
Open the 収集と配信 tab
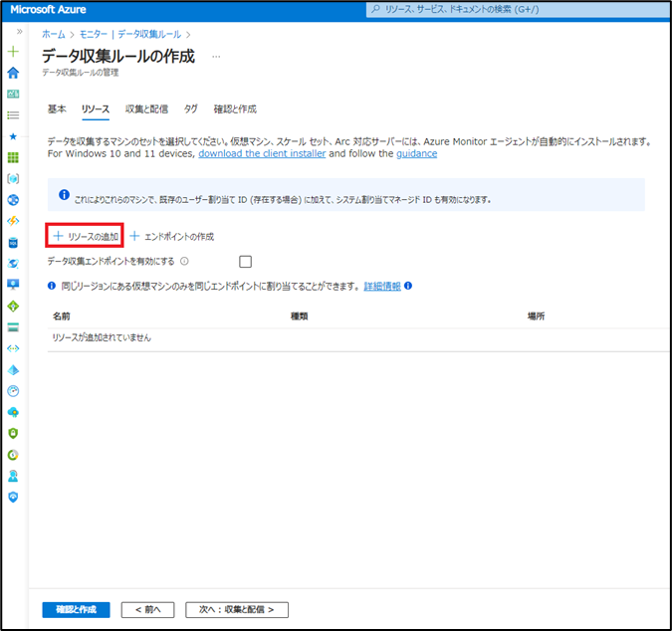[146, 109]
